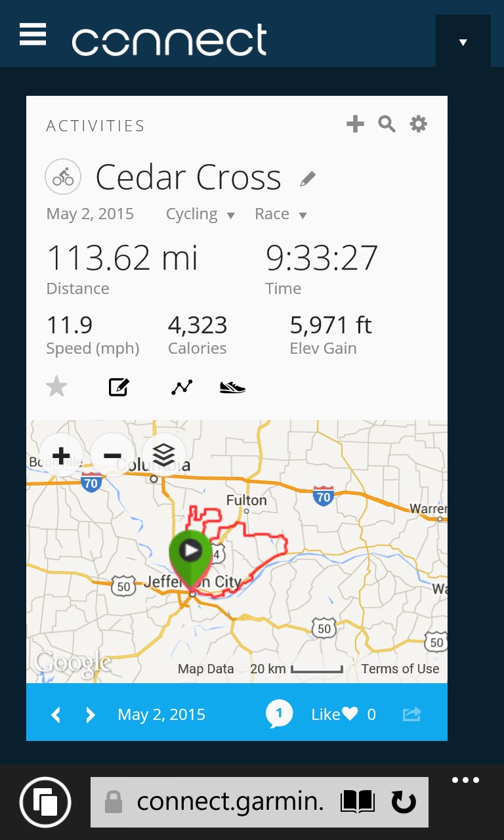Expand the Race event type dropdown
504x840 pixels.
coord(281,215)
